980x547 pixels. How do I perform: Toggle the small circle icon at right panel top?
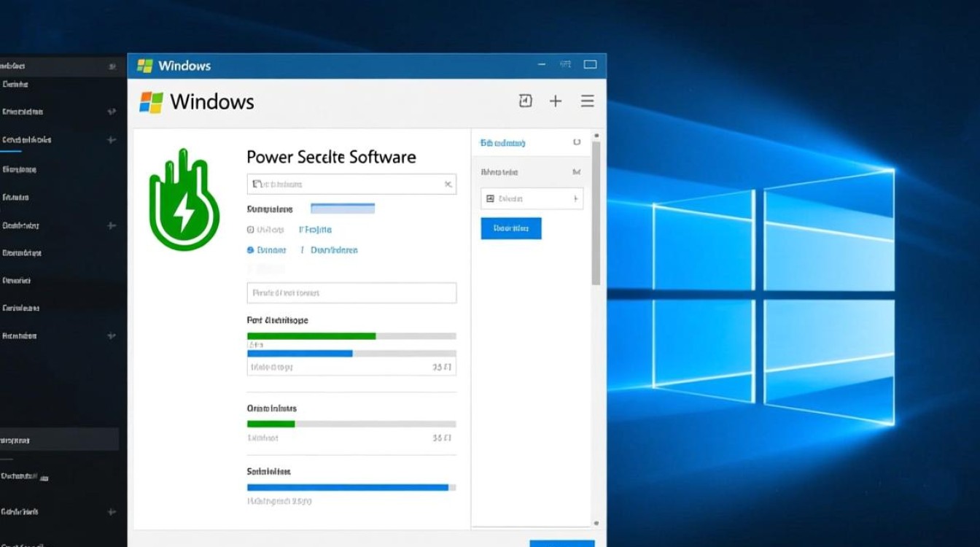click(577, 143)
